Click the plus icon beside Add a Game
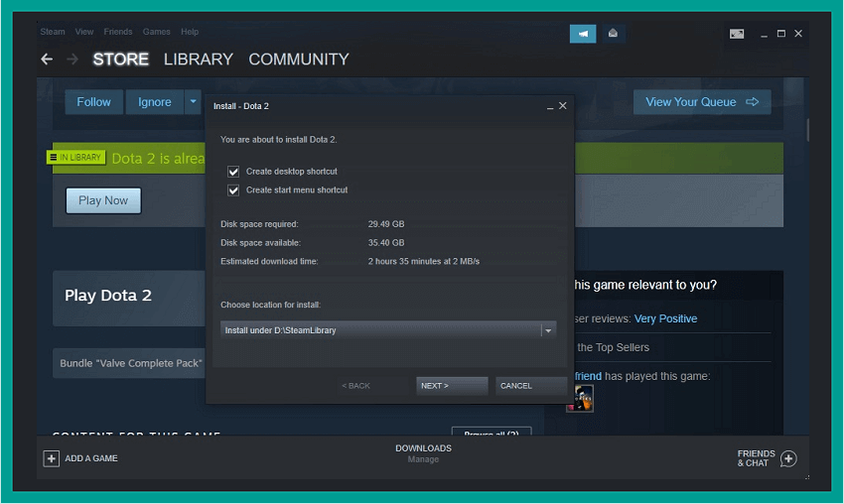Image resolution: width=844 pixels, height=504 pixels. click(x=51, y=458)
